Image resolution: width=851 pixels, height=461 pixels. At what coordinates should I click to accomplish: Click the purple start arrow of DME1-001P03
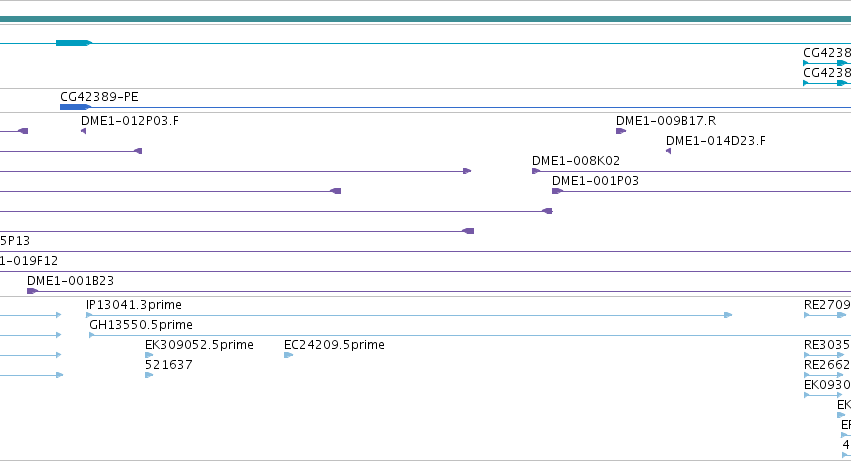[x=557, y=191]
